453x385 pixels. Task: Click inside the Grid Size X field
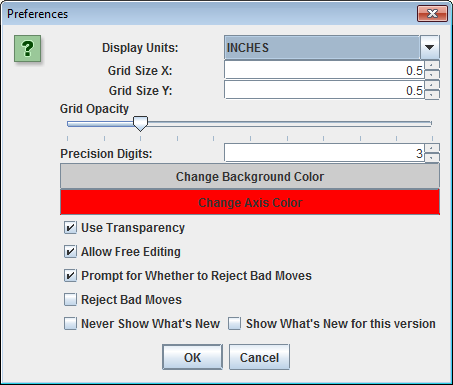pyautogui.click(x=324, y=70)
